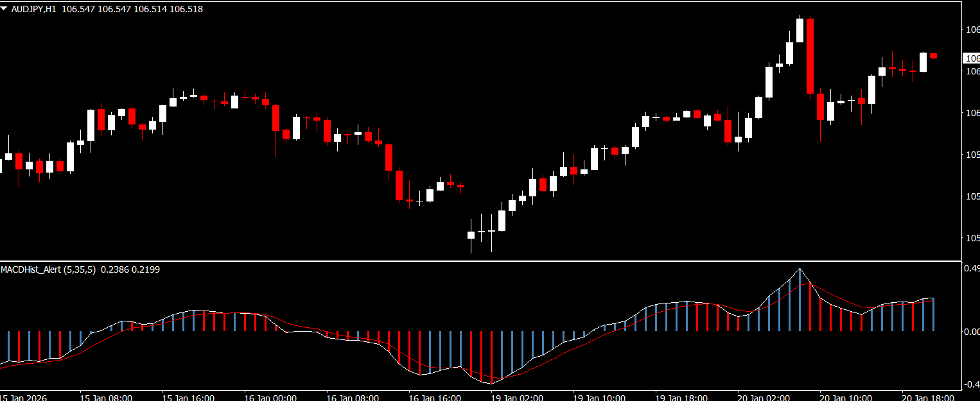Click the 16 Jan 08:00 time label
Viewport: 980px width, 401px height.
353,397
